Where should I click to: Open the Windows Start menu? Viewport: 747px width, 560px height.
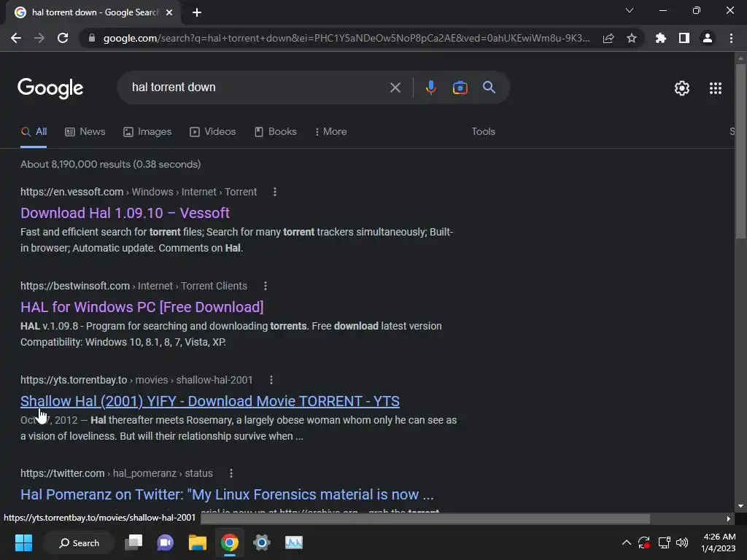point(23,542)
